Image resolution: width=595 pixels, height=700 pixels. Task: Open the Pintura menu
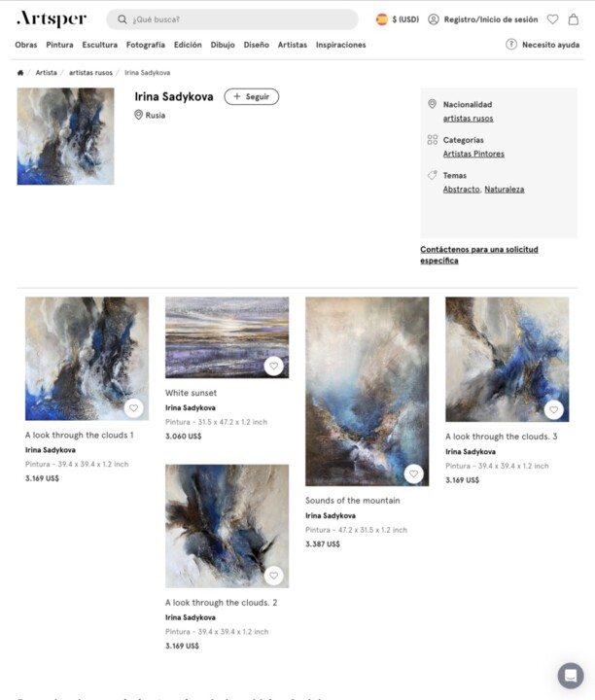point(59,45)
